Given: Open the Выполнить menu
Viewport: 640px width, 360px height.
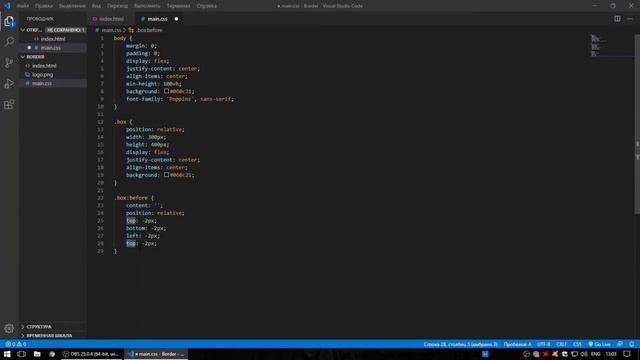Looking at the screenshot, I should 147,6.
